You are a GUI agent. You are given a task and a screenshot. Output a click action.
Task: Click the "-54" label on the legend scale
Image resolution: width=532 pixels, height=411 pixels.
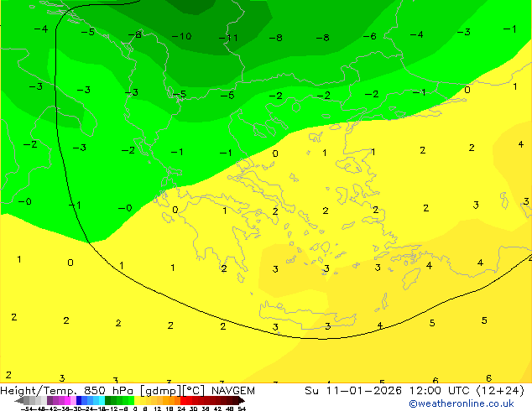[29, 409]
